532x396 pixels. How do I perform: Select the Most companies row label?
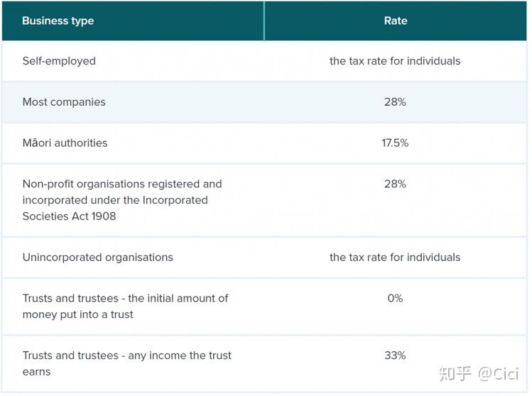pos(64,102)
